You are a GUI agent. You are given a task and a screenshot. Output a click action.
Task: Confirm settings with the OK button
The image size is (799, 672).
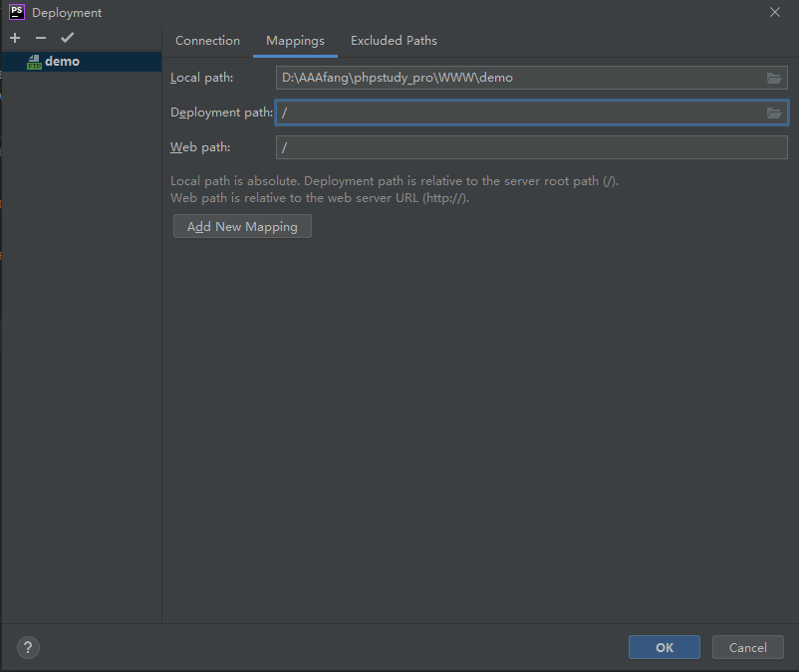pyautogui.click(x=664, y=647)
